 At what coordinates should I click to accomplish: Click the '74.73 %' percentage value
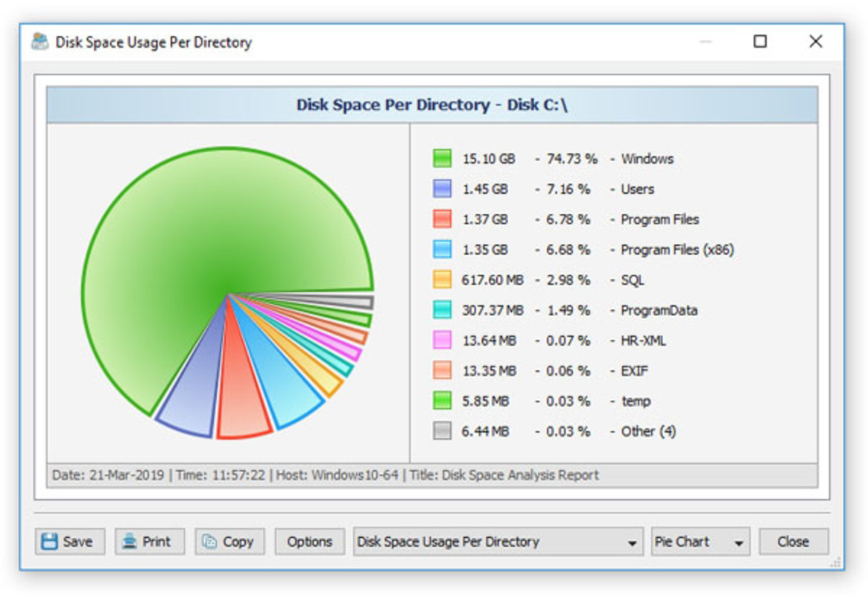click(572, 159)
